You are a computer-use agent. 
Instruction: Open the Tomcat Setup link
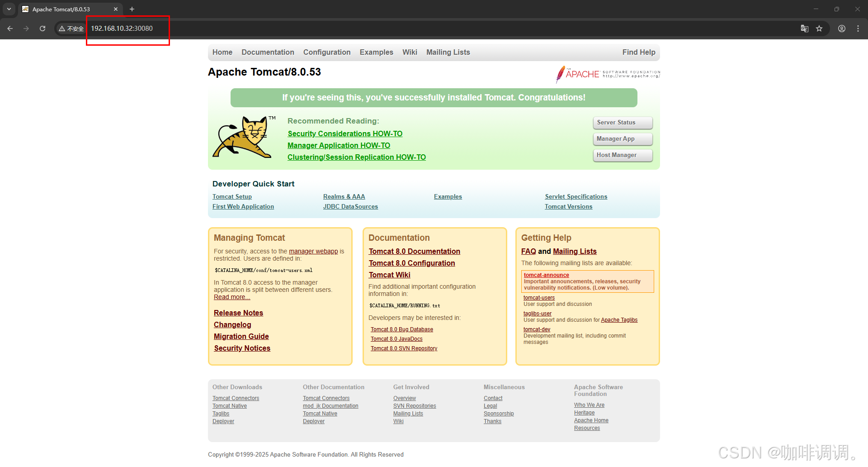tap(232, 197)
